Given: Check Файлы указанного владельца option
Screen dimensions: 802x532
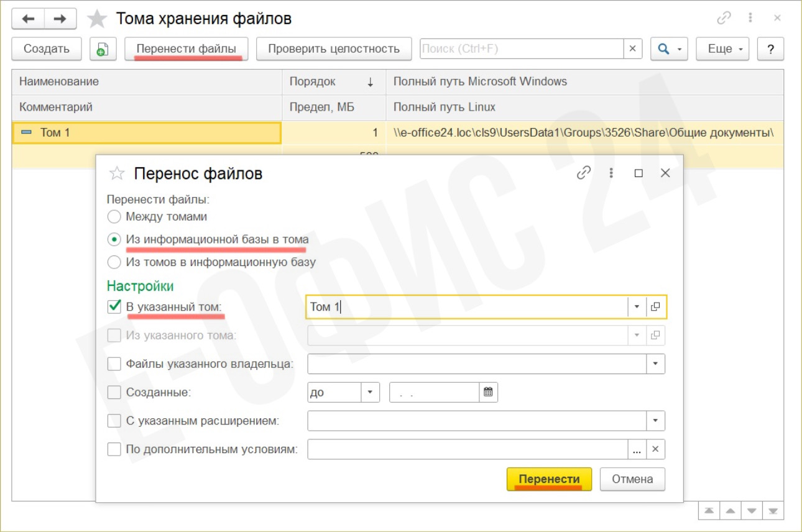Looking at the screenshot, I should point(114,364).
